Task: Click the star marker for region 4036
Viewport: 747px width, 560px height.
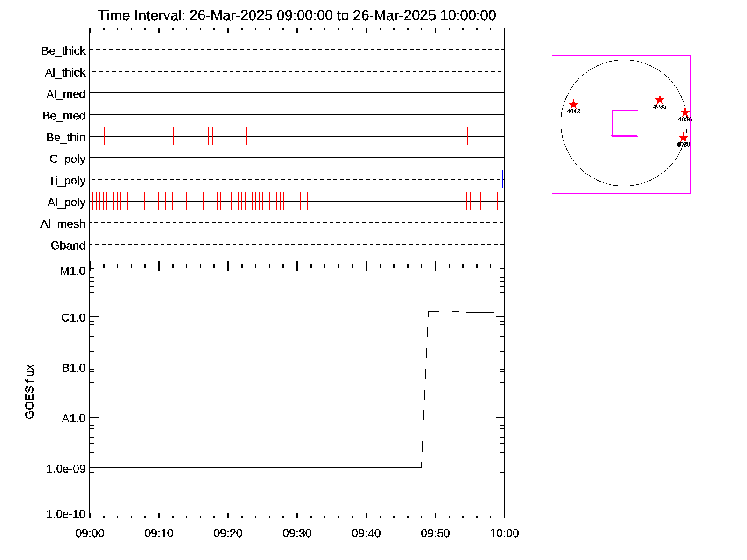Action: [x=685, y=112]
